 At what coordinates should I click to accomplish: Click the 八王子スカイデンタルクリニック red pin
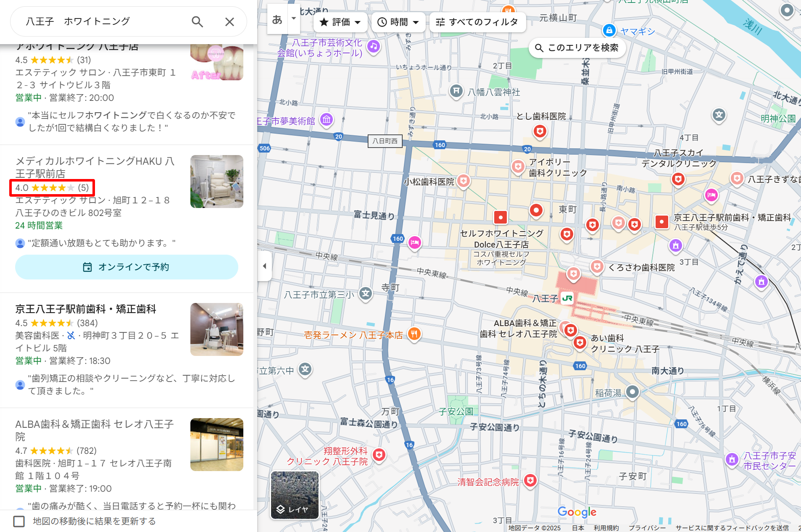click(678, 179)
